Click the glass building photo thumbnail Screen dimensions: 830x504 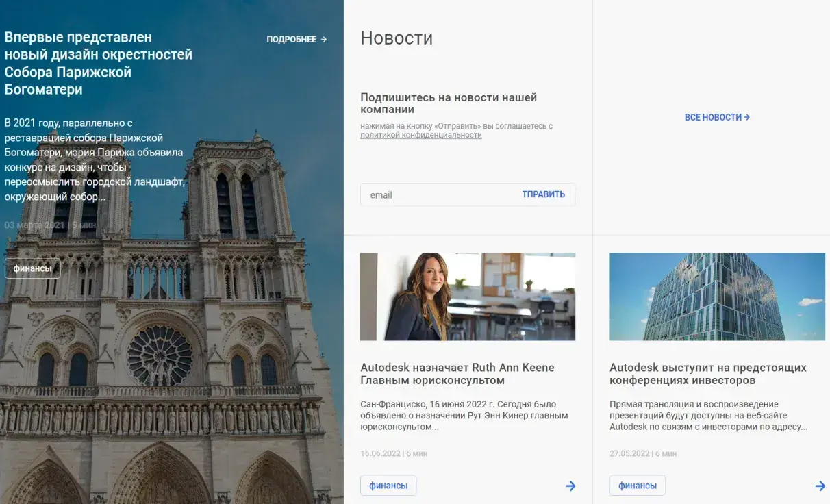pyautogui.click(x=717, y=296)
